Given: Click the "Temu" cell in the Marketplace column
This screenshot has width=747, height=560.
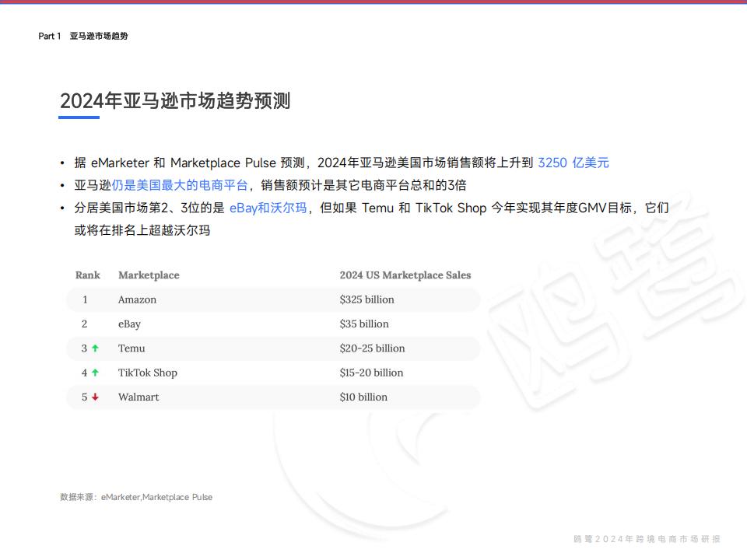Looking at the screenshot, I should coord(132,348).
